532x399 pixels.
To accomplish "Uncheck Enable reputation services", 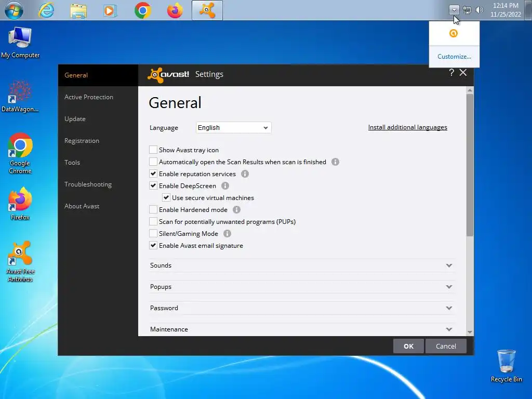I will [153, 174].
